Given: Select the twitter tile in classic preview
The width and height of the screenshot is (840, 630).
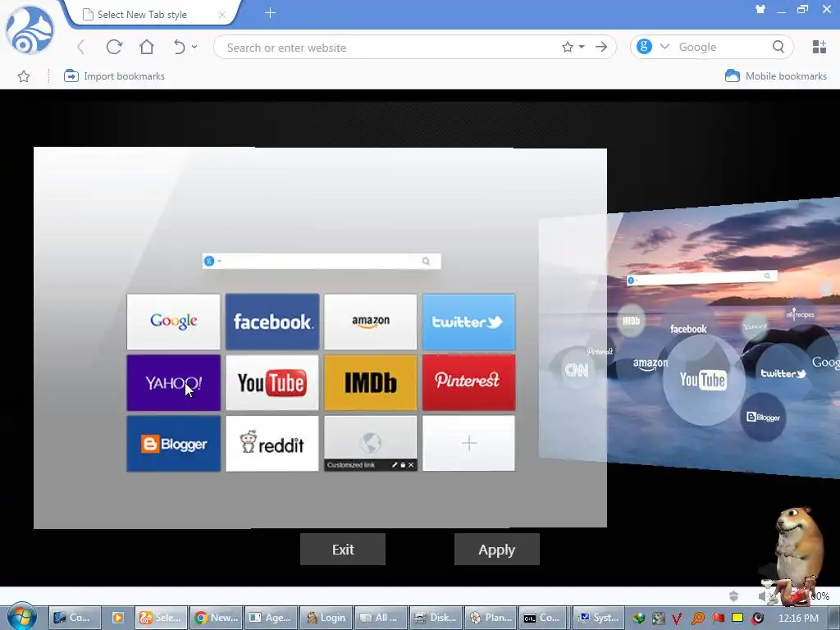Looking at the screenshot, I should click(468, 322).
